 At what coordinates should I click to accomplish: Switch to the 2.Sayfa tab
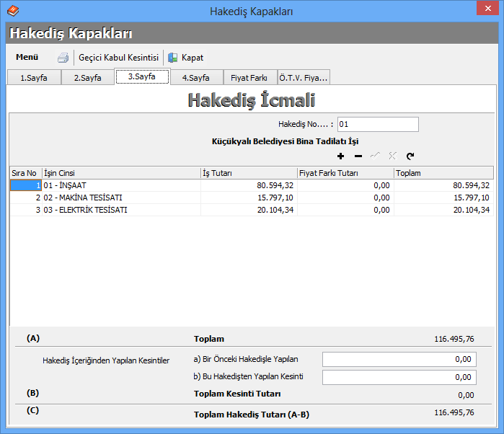87,78
